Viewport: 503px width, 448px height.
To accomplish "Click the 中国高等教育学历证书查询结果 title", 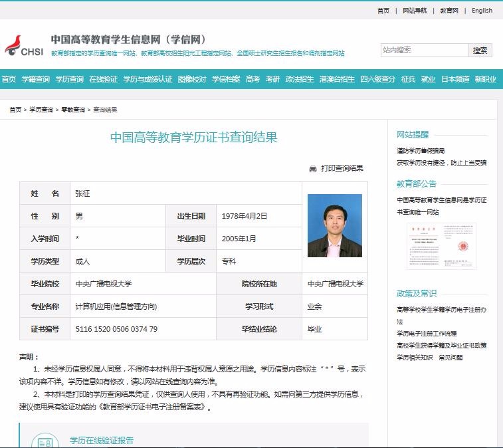I will pyautogui.click(x=194, y=138).
